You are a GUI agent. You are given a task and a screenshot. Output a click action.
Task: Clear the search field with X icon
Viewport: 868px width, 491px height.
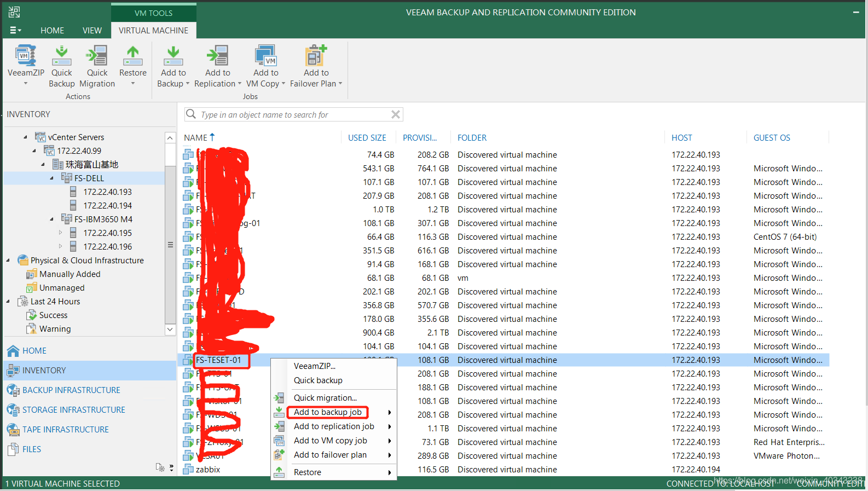(396, 114)
